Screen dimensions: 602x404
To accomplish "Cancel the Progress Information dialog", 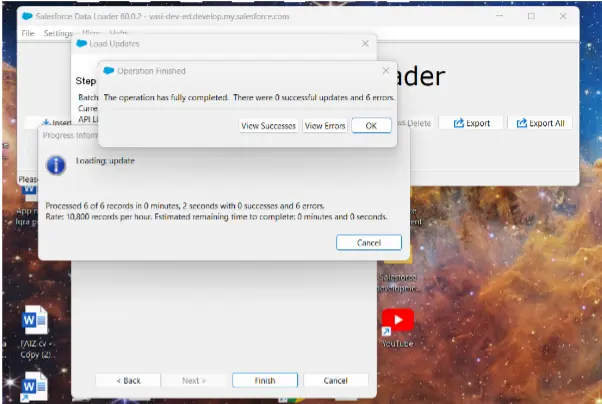I will 369,243.
